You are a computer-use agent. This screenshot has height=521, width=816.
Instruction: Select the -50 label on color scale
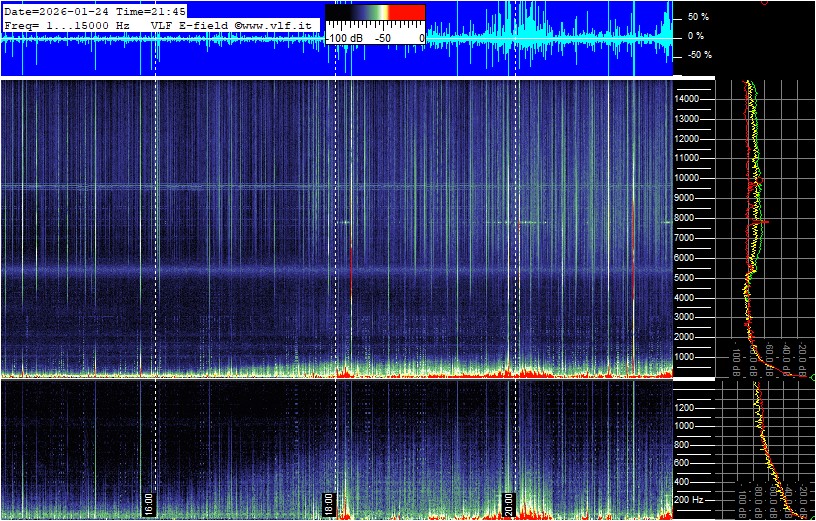[x=382, y=38]
